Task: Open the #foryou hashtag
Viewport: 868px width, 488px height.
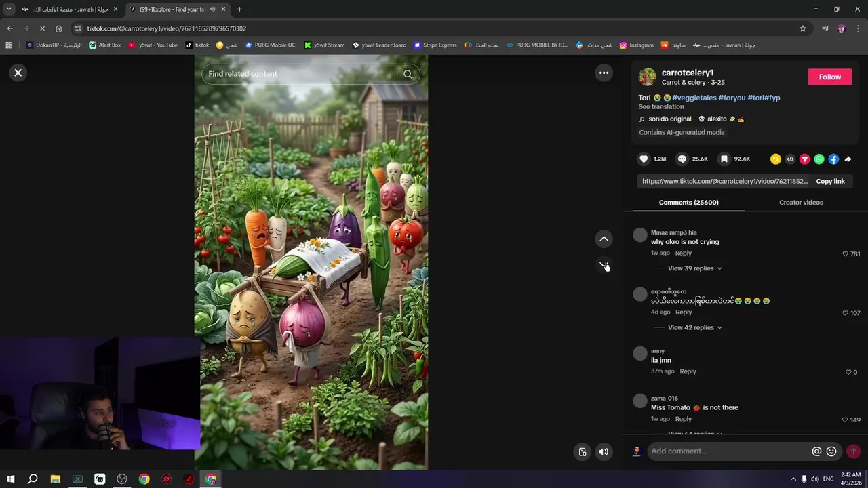Action: pyautogui.click(x=732, y=98)
